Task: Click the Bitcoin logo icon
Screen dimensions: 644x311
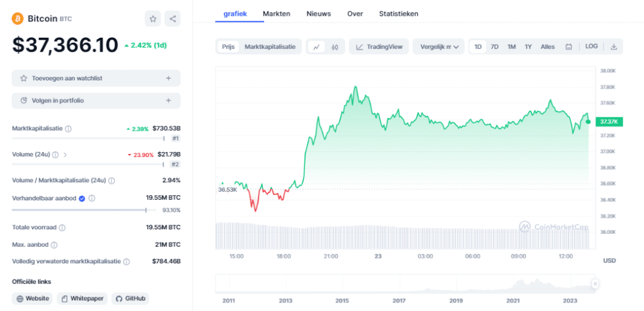Action: (x=18, y=18)
